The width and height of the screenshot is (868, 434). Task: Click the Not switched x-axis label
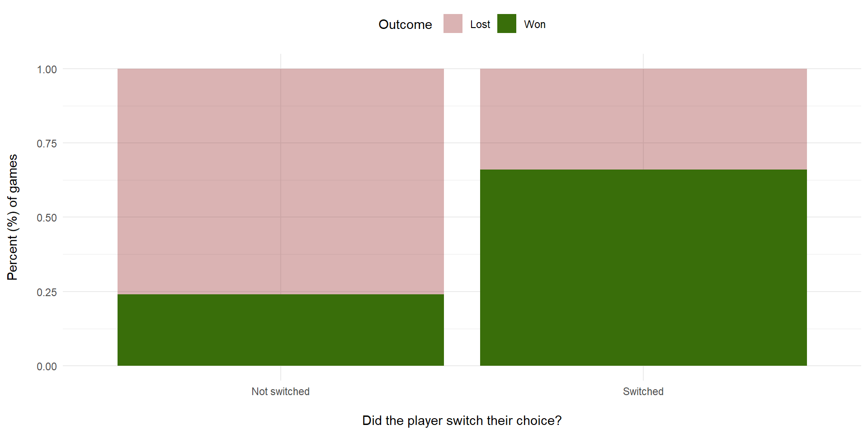(x=280, y=392)
